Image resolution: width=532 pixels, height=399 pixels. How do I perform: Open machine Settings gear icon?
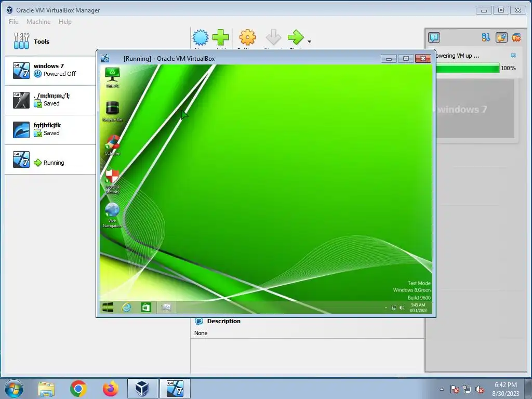(x=247, y=37)
